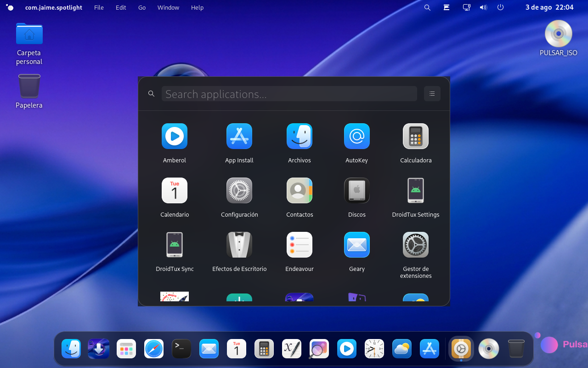Click the power icon in top bar
Viewport: 588px width, 368px height.
tap(501, 7)
